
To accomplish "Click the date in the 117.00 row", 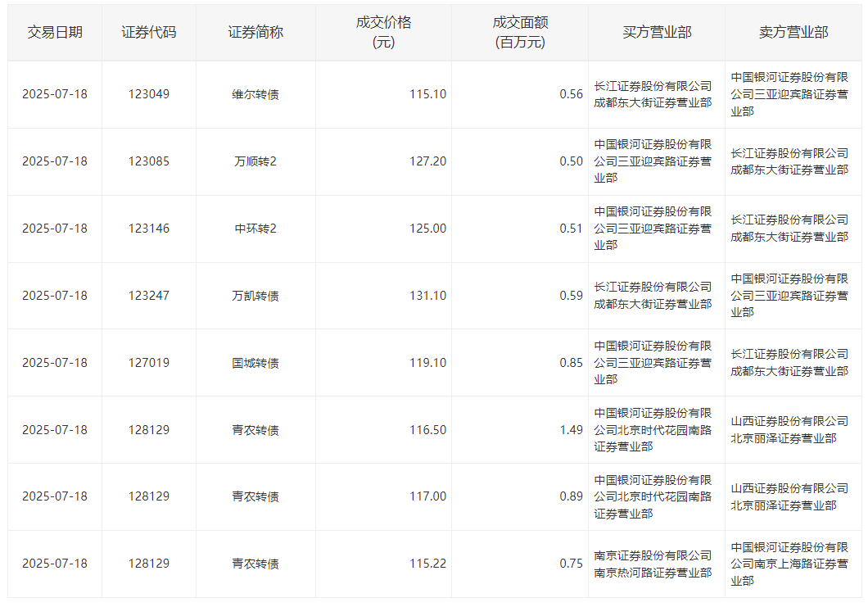I will [55, 496].
